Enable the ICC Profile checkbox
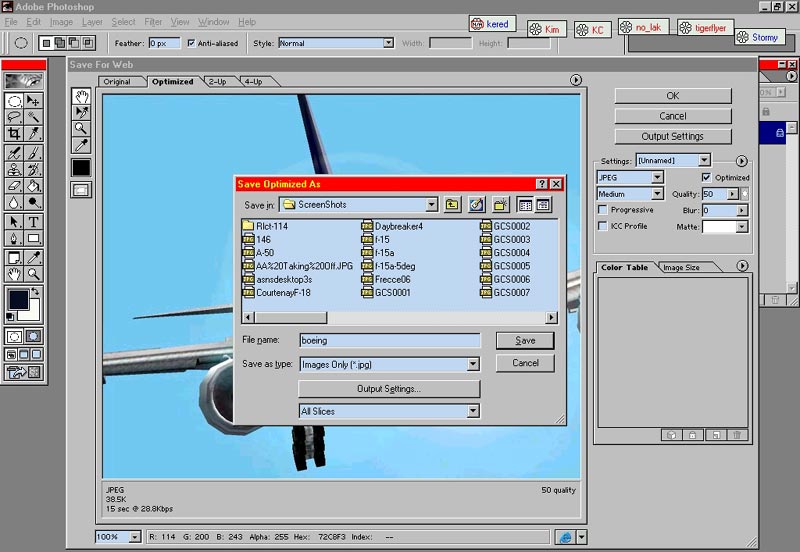 point(602,226)
